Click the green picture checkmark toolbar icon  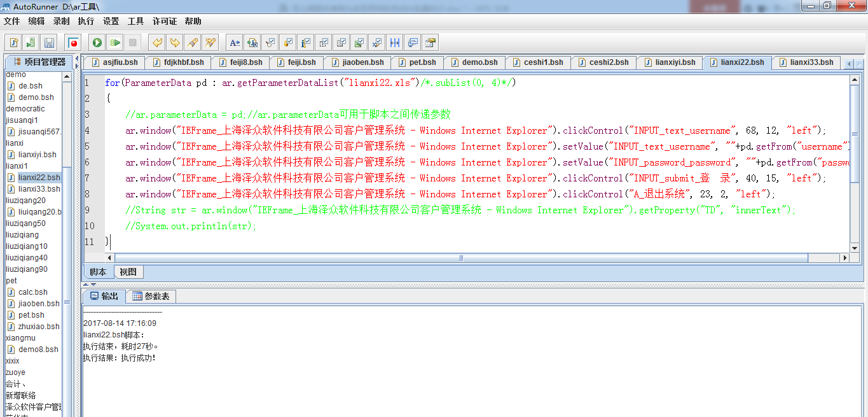(359, 43)
